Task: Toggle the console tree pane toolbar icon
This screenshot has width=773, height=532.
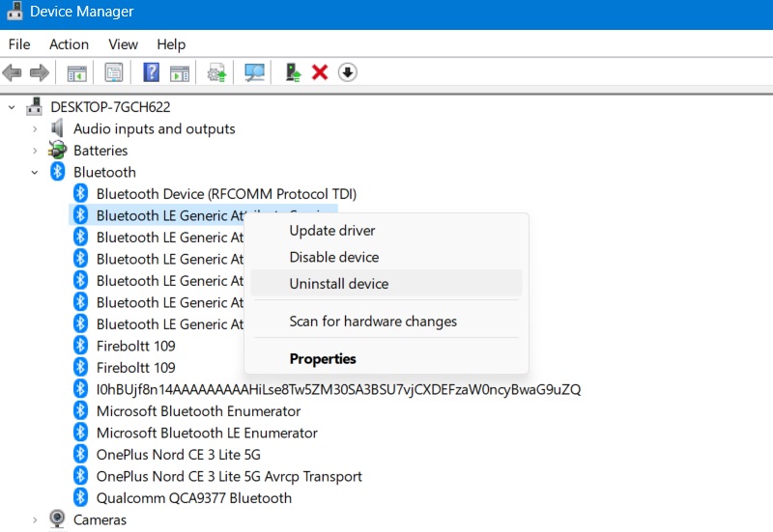Action: 77,73
